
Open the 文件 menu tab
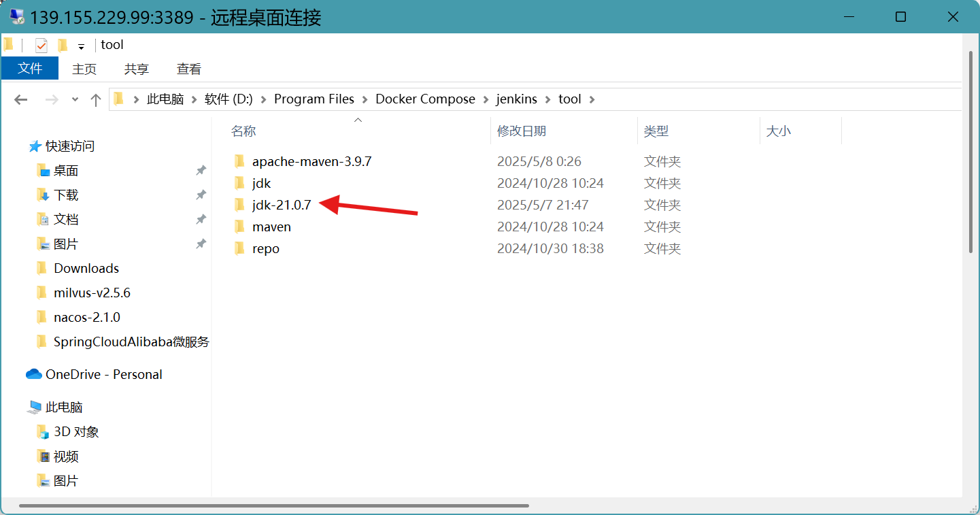tap(30, 69)
